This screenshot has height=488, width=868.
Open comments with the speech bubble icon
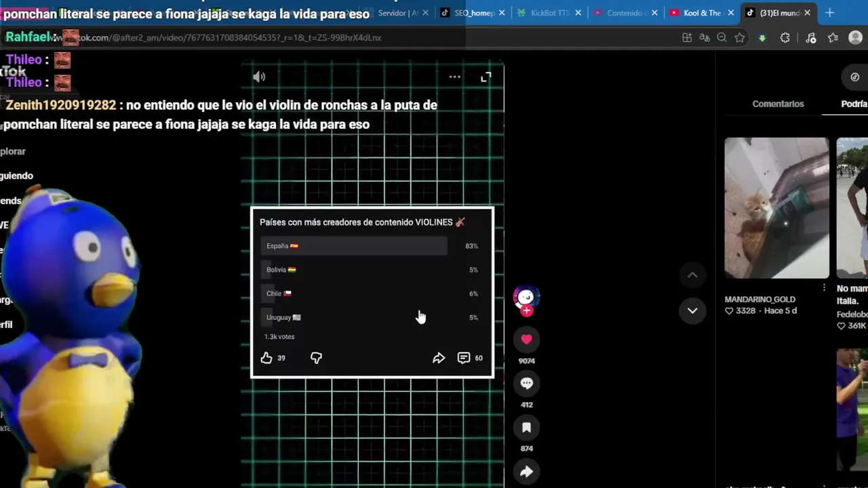pyautogui.click(x=526, y=383)
